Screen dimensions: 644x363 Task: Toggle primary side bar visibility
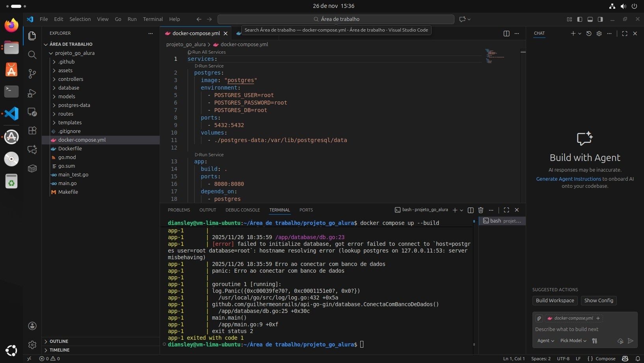[580, 19]
